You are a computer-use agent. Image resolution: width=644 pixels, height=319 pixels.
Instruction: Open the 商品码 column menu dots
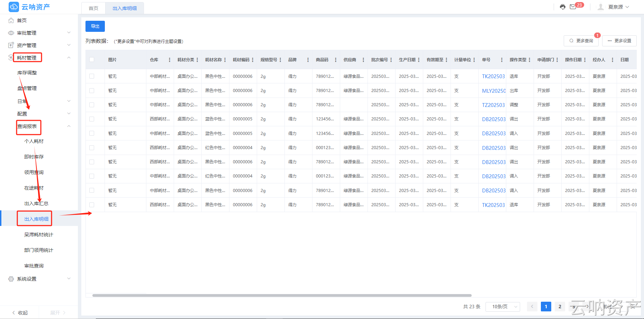[336, 60]
